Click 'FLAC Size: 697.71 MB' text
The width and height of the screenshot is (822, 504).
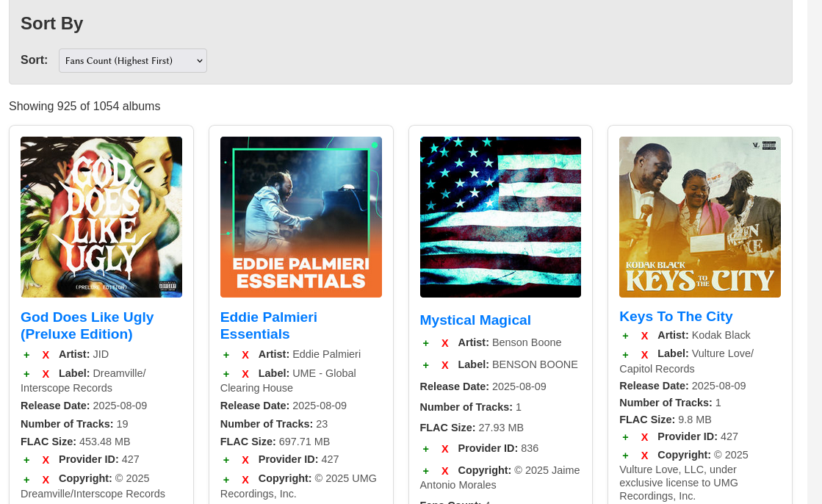coord(275,442)
